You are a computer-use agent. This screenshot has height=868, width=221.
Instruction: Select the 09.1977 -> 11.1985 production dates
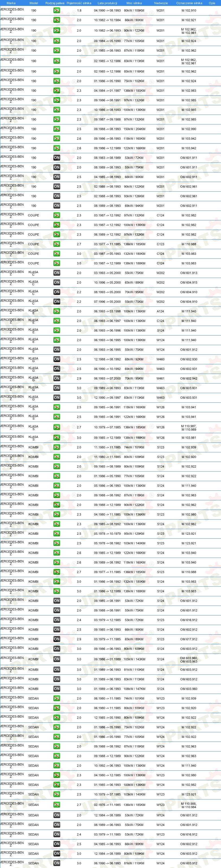tap(107, 572)
